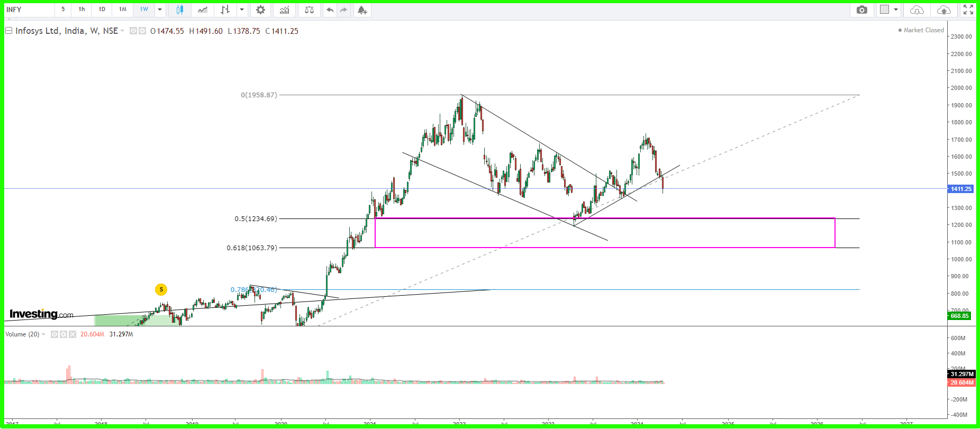This screenshot has width=980, height=429.
Task: Open Volume indicator settings gear
Action: point(63,334)
